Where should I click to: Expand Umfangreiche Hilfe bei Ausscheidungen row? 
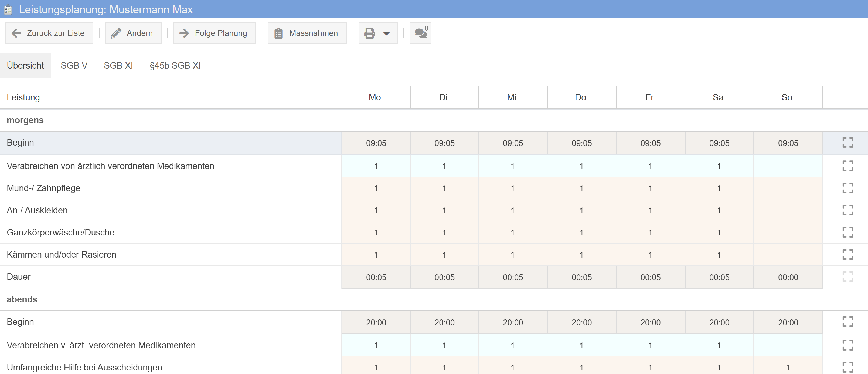click(847, 367)
